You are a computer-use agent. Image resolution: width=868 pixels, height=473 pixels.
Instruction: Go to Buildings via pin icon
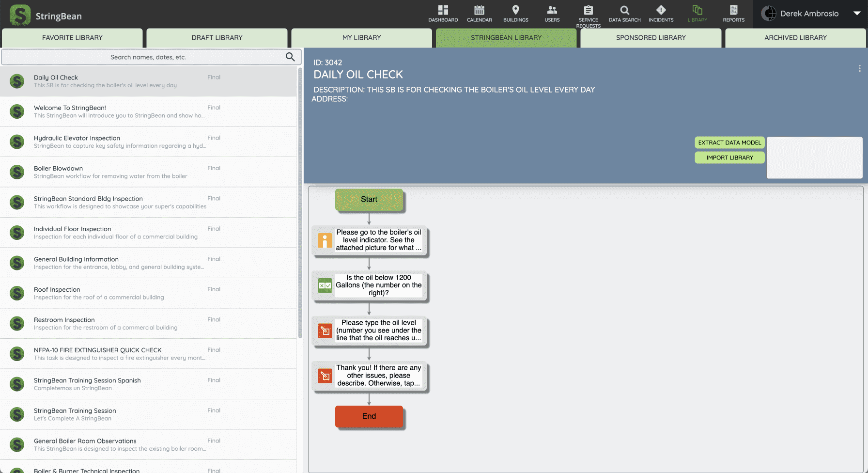[x=515, y=10]
